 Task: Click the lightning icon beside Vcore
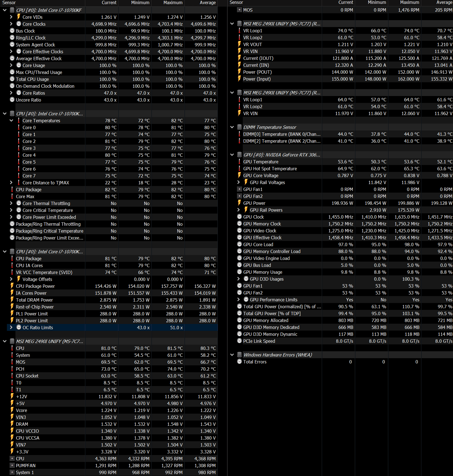coord(12,410)
